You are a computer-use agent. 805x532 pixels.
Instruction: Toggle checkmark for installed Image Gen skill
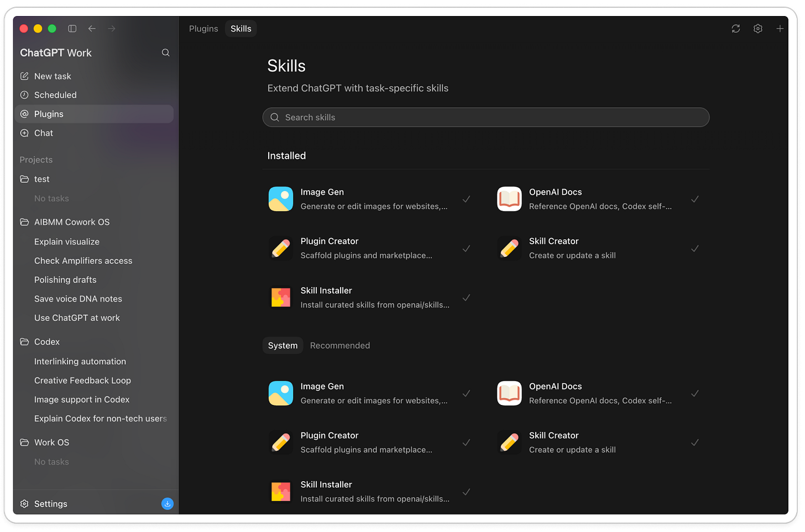click(x=466, y=199)
